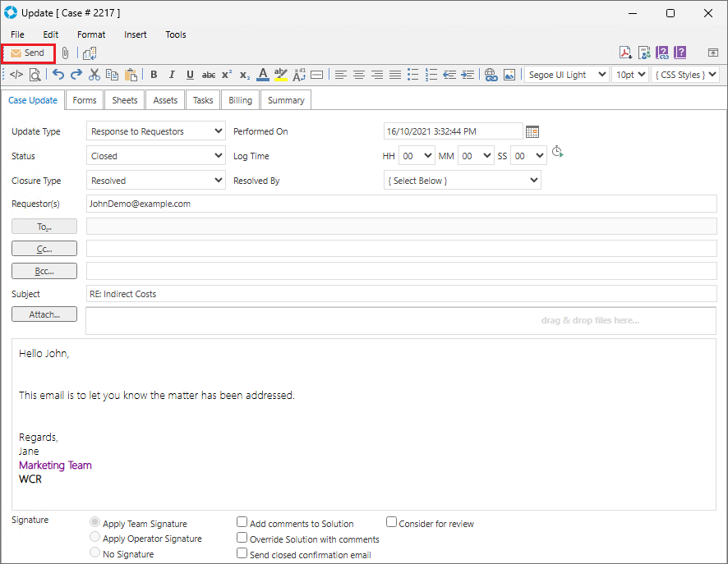Increase the paragraph indent
Viewport: 728px width, 564px height.
(x=468, y=75)
